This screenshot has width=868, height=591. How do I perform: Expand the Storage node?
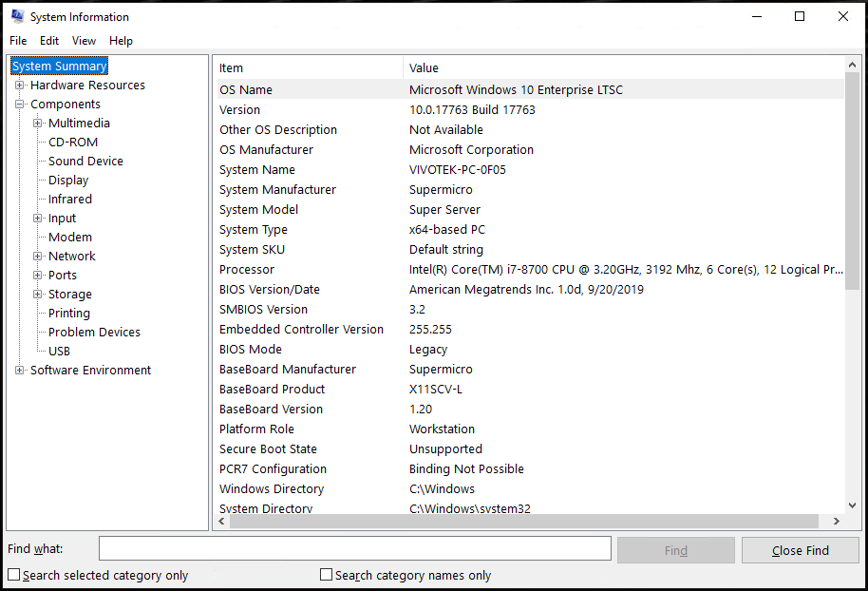pos(37,295)
